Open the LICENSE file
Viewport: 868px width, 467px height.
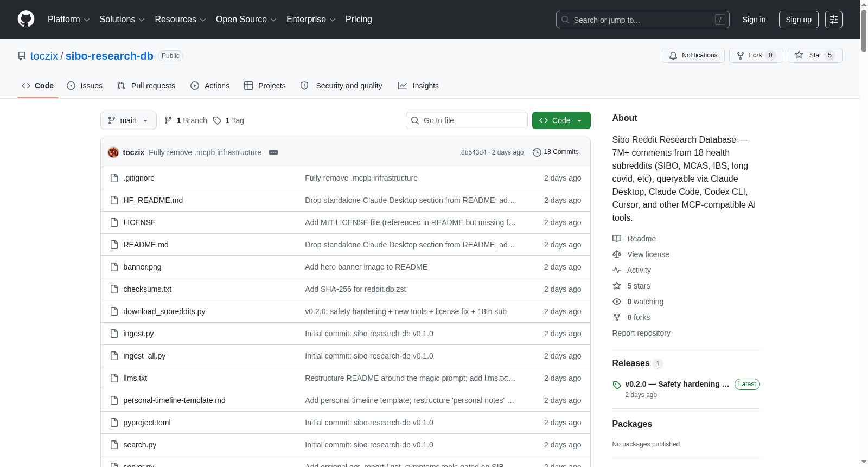click(139, 222)
